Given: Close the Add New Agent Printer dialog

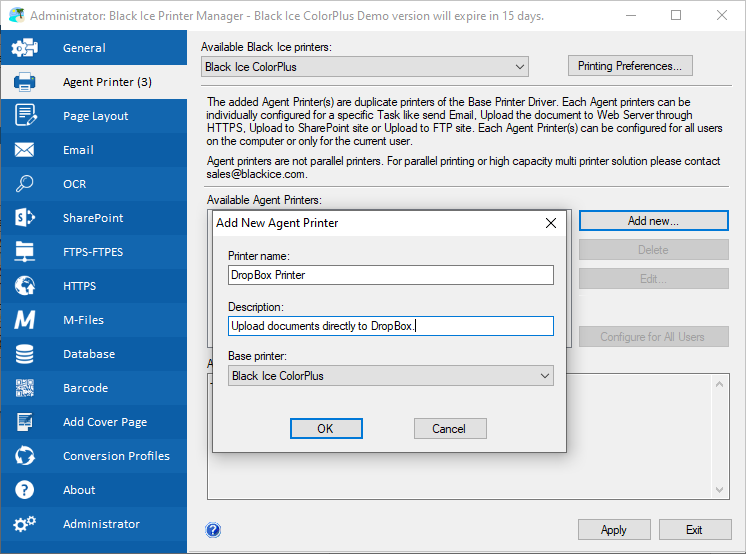Looking at the screenshot, I should (551, 223).
